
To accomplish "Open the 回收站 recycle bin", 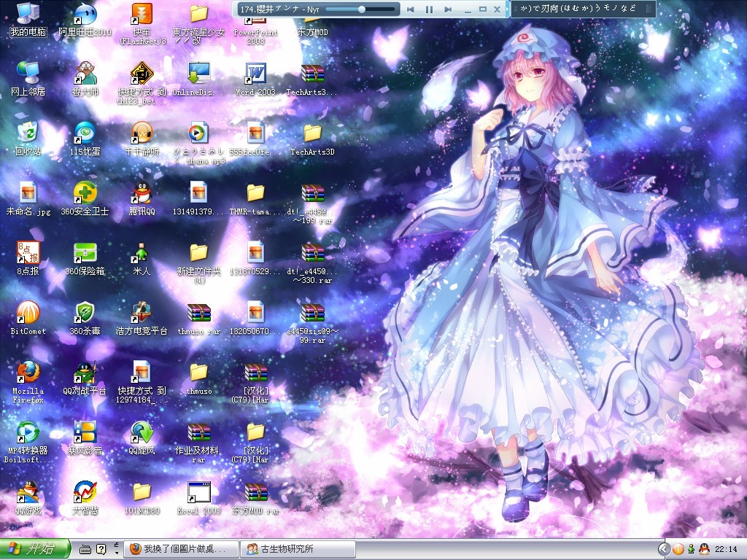I will click(28, 133).
